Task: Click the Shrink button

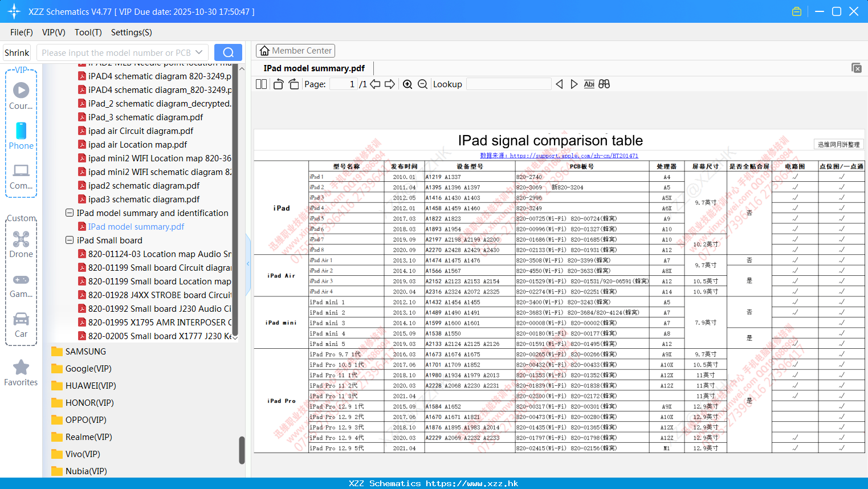Action: point(17,52)
